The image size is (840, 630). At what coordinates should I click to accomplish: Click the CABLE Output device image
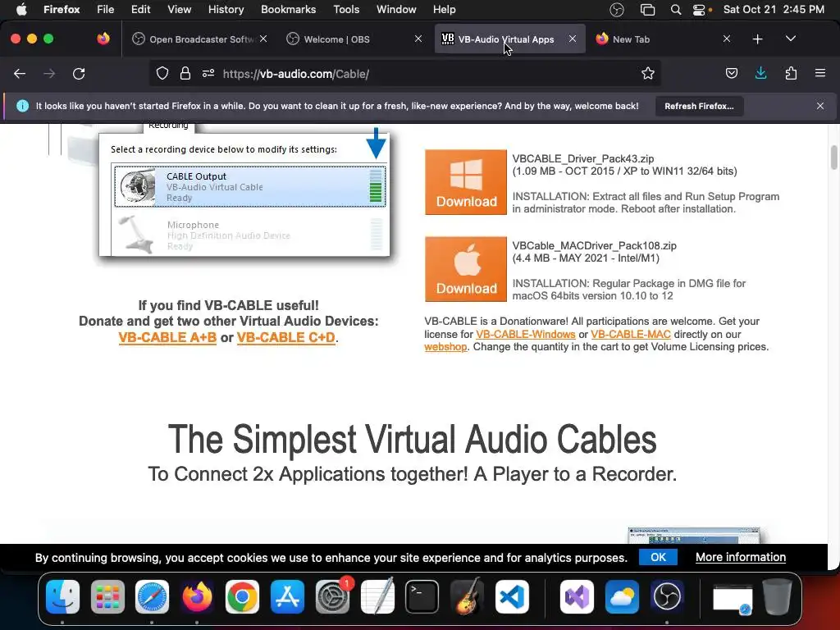coord(138,186)
